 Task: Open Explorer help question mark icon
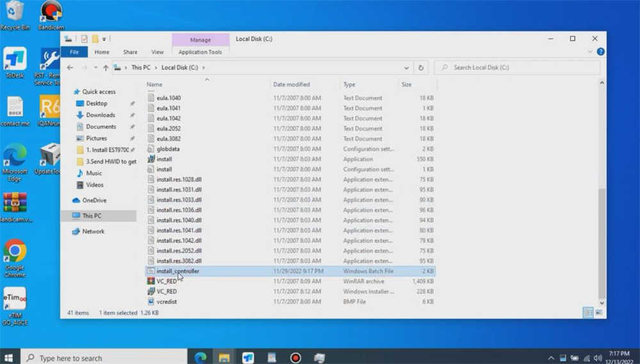pyautogui.click(x=600, y=52)
